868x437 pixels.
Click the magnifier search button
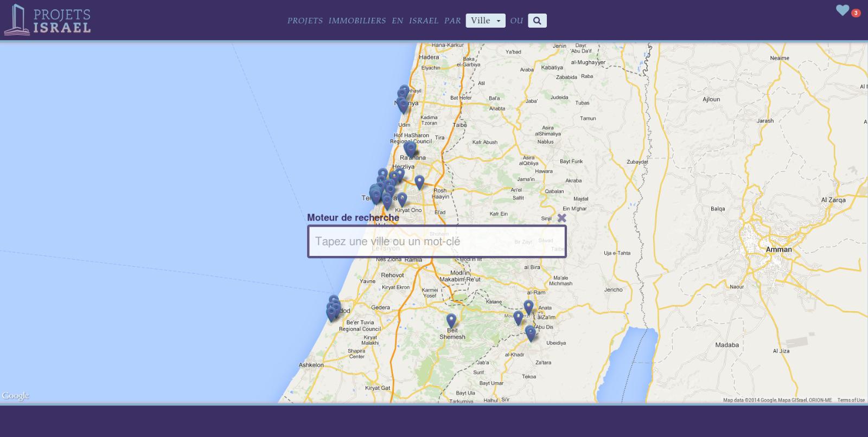pos(537,21)
